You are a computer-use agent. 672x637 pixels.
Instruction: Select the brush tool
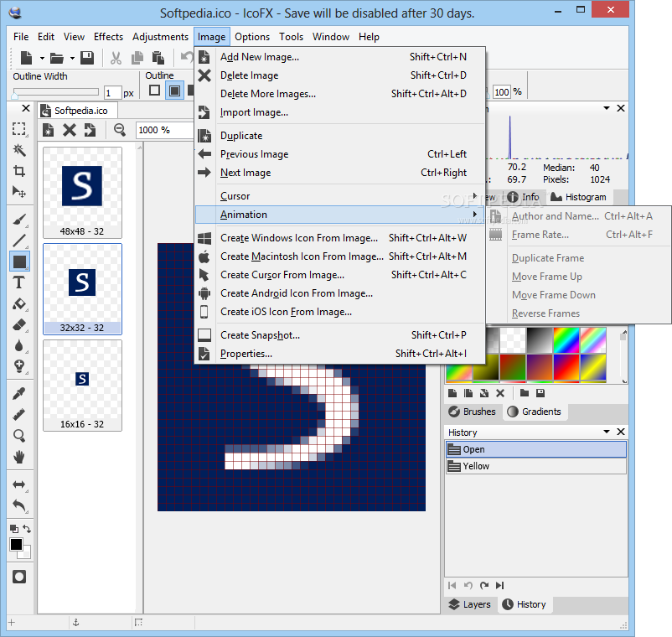pyautogui.click(x=19, y=220)
